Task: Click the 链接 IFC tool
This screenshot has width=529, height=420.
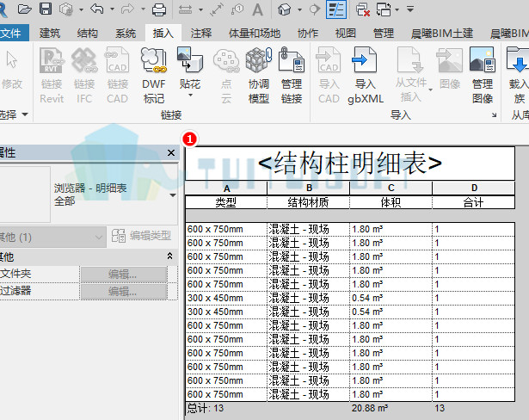Action: (x=84, y=76)
